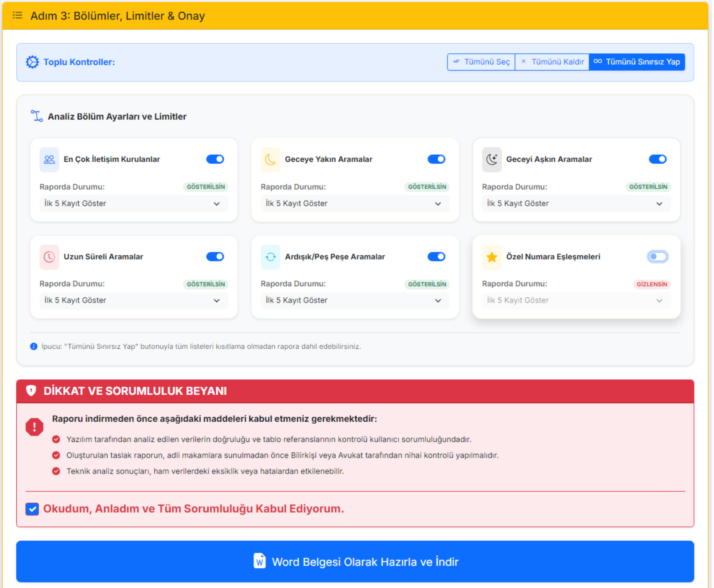
Task: Click the gear icon next to Toplu Kontroller
Action: click(x=32, y=62)
